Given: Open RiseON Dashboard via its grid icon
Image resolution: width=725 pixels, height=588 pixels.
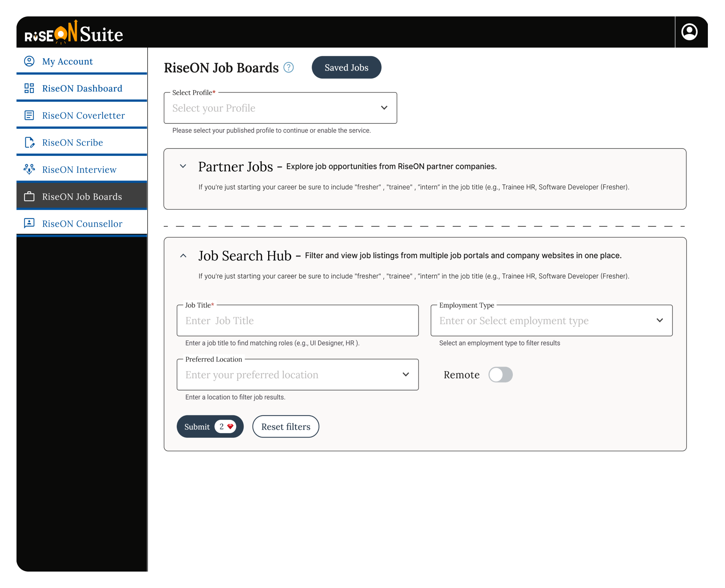Looking at the screenshot, I should point(29,88).
